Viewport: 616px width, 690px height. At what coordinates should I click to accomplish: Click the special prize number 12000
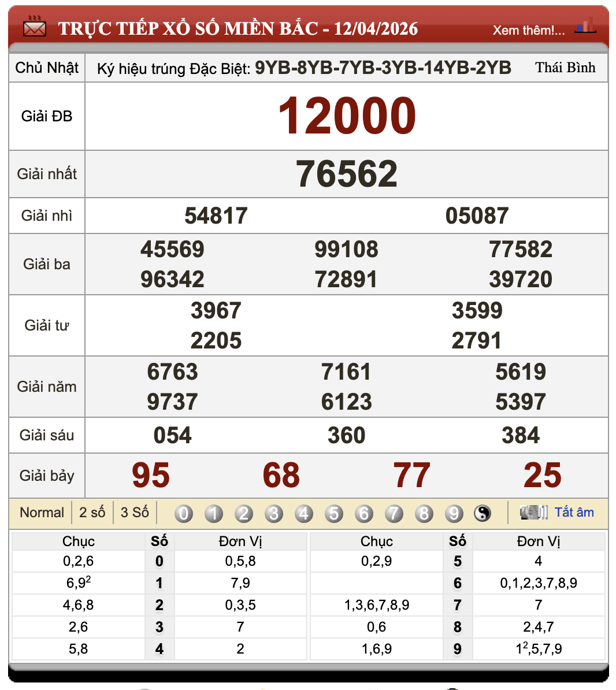347,116
